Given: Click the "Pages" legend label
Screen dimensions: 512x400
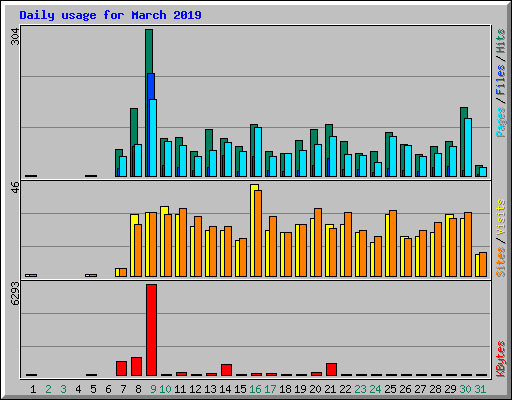Looking at the screenshot, I should click(x=501, y=122).
